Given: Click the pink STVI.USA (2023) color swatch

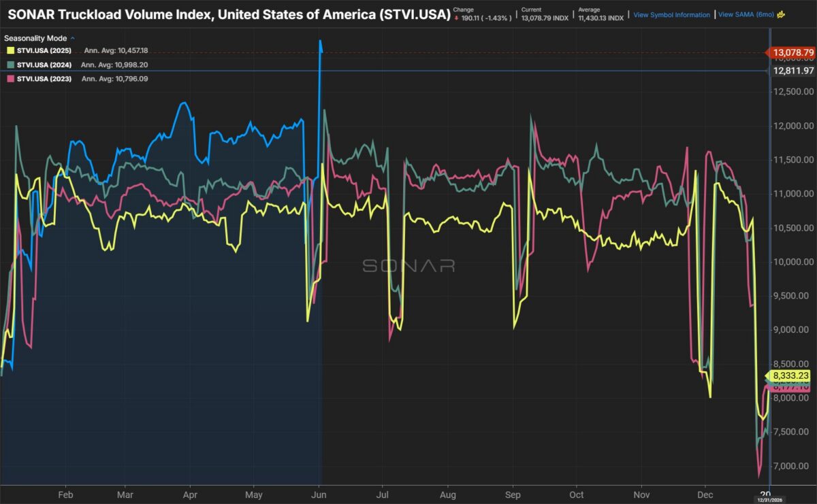Looking at the screenshot, I should click(10, 80).
